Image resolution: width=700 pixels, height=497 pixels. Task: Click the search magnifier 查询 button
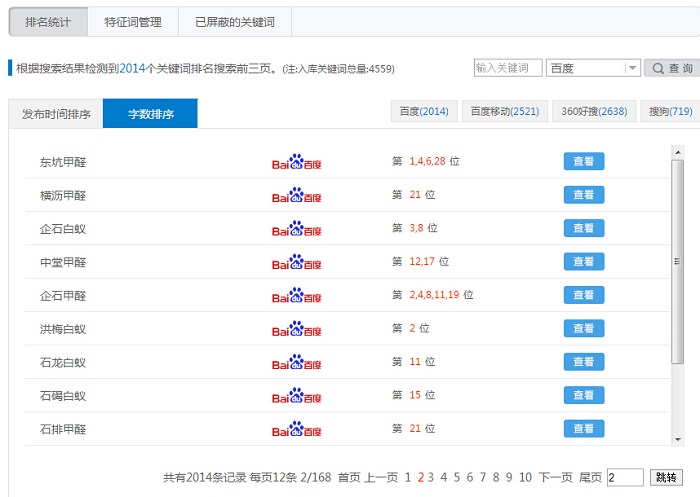click(670, 68)
